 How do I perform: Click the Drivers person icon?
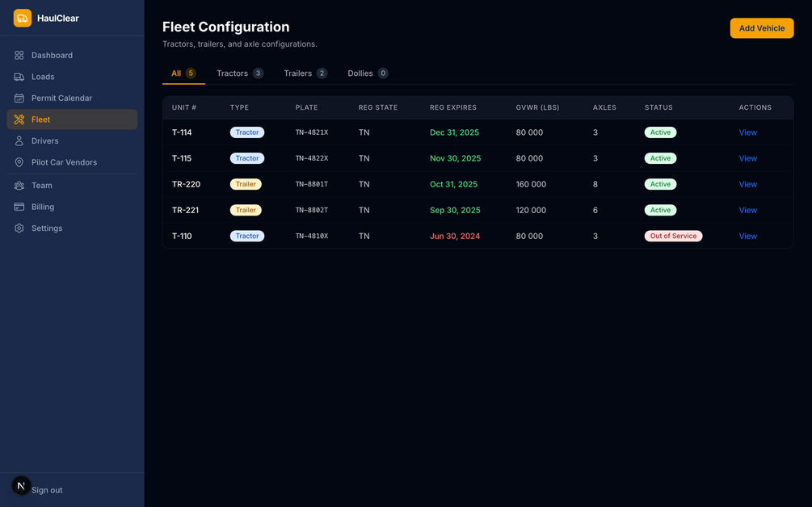tap(19, 140)
